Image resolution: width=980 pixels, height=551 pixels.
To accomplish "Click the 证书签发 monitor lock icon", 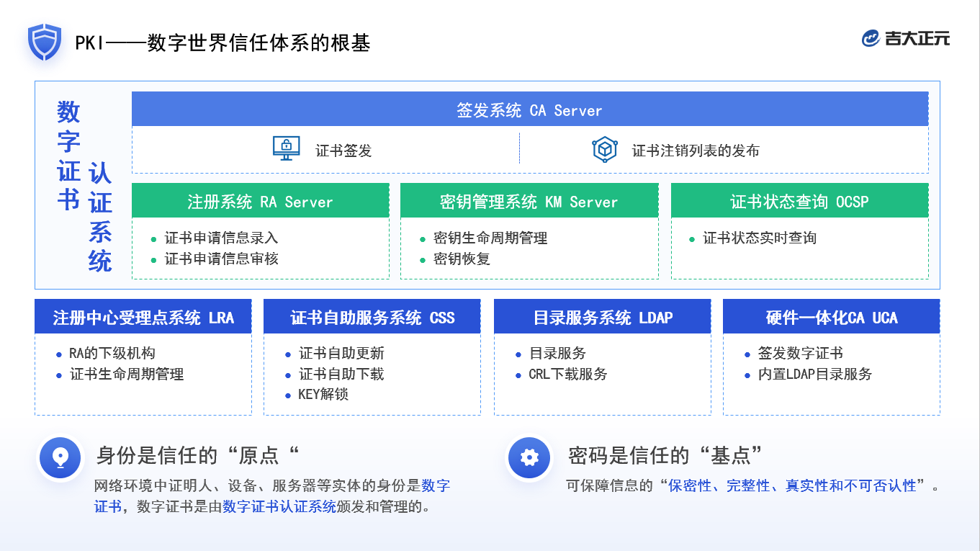I will [x=286, y=148].
